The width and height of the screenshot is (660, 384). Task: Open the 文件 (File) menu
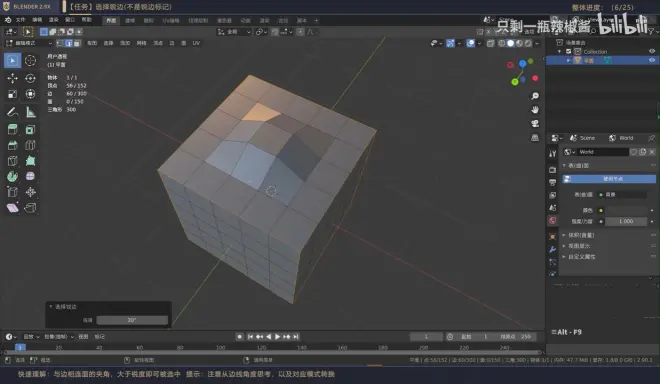coord(20,20)
